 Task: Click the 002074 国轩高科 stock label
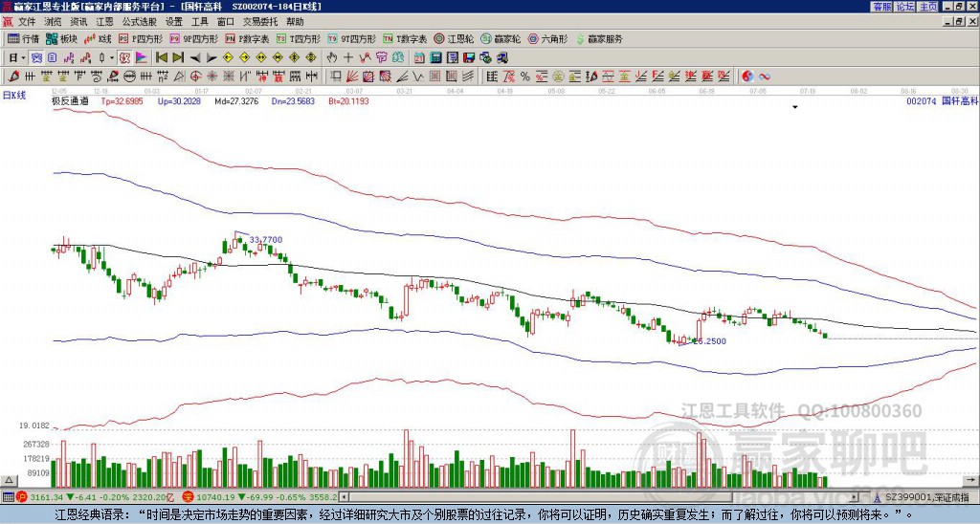point(942,100)
